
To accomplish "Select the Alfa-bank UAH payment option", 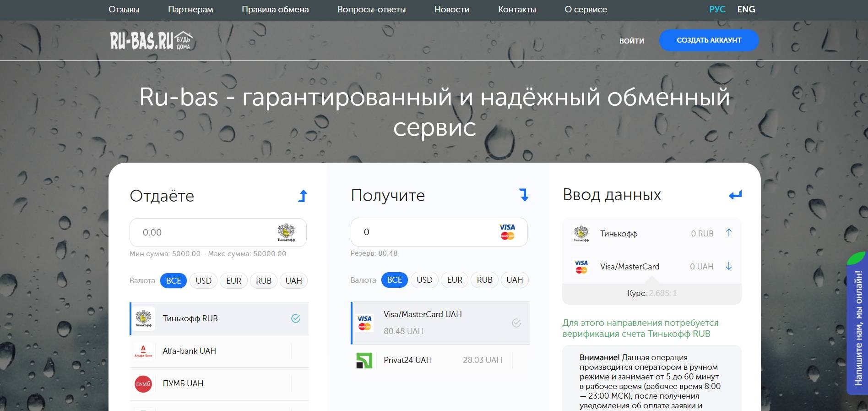I will tap(219, 351).
